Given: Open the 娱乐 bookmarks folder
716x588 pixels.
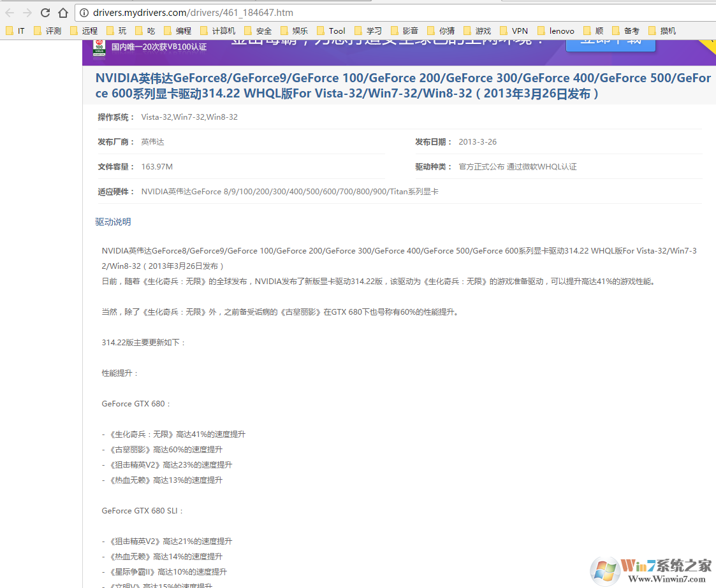Looking at the screenshot, I should 294,31.
